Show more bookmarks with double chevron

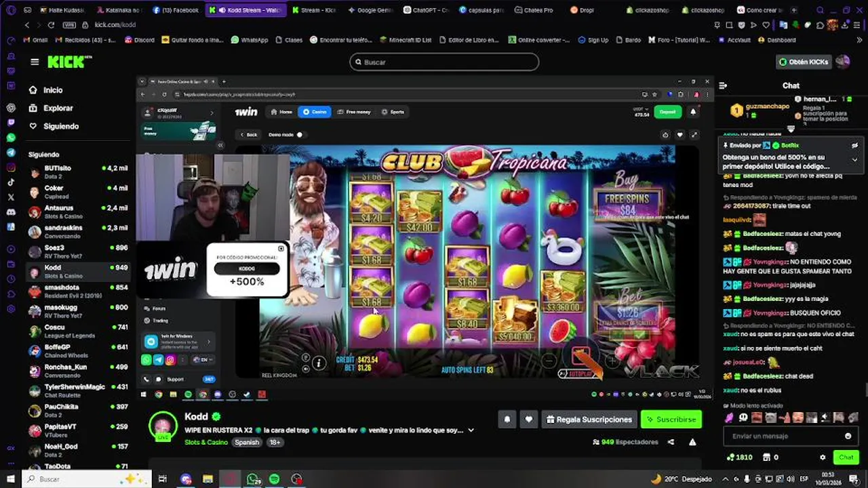[x=859, y=40]
